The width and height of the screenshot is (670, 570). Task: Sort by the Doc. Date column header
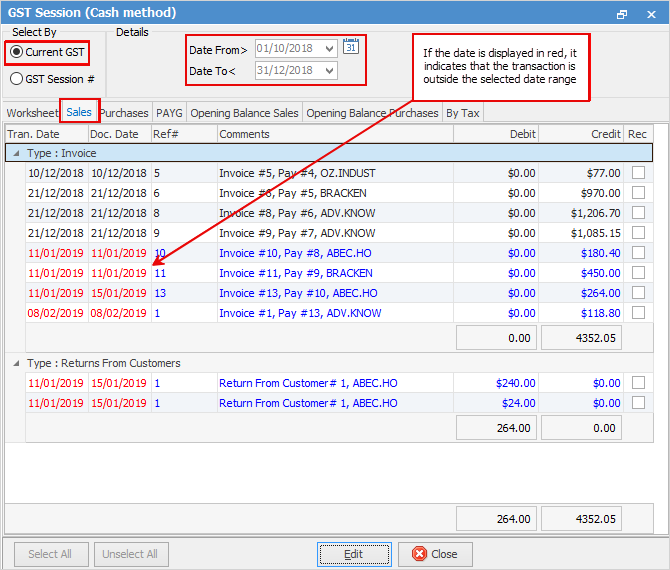click(120, 134)
